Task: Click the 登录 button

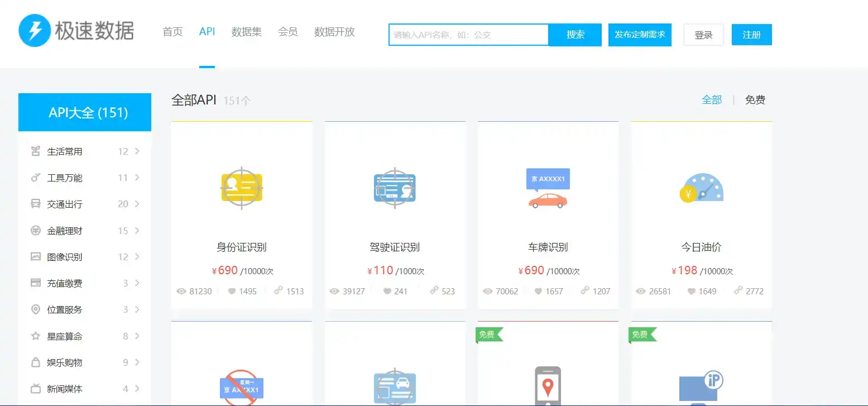Action: [703, 35]
